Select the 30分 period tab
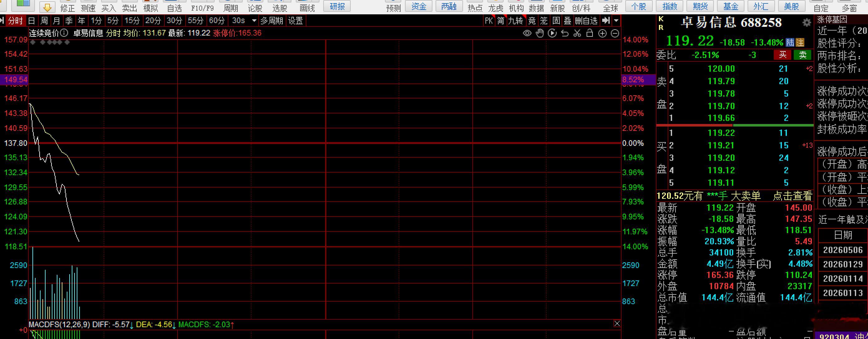 click(x=174, y=21)
